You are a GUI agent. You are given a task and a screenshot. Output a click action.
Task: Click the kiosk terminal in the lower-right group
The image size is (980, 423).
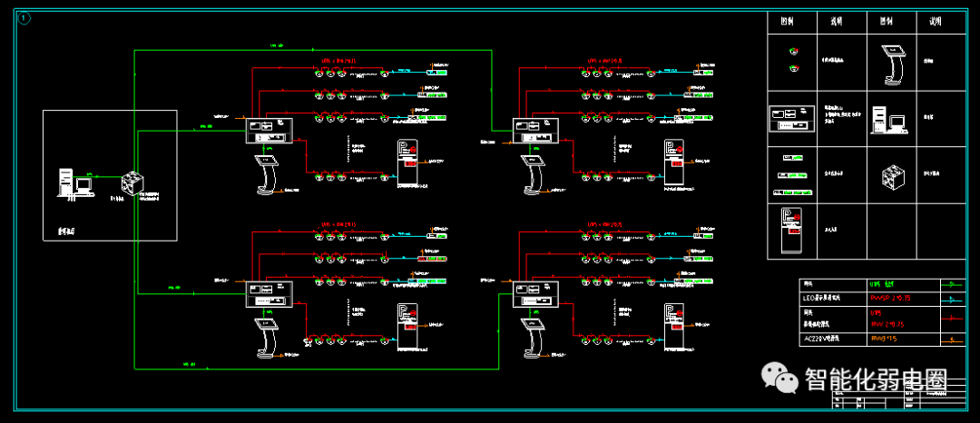pos(535,338)
